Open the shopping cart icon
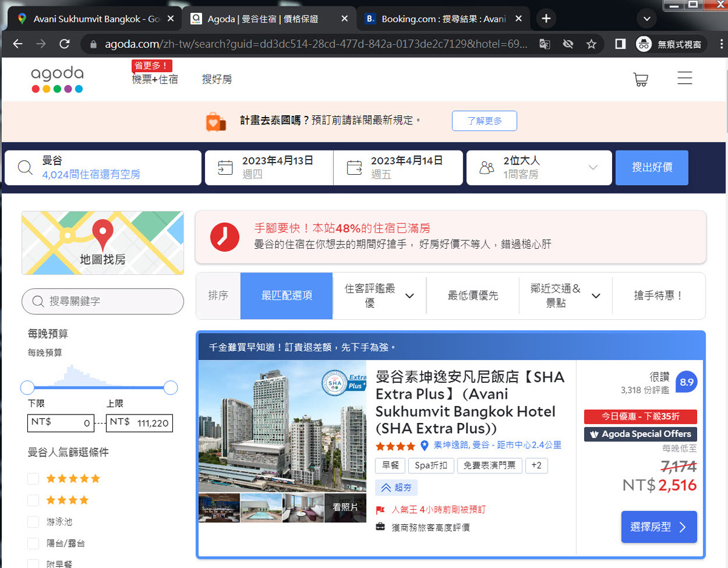 pos(640,79)
